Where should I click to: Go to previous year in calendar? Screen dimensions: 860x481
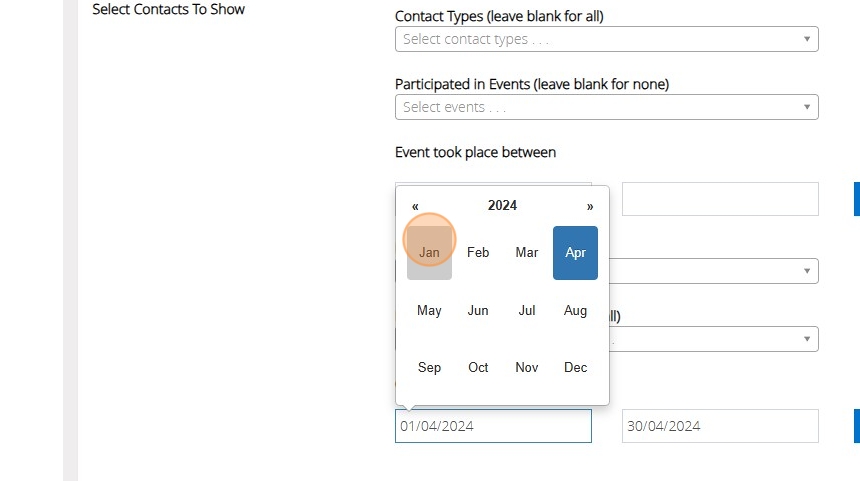(415, 206)
